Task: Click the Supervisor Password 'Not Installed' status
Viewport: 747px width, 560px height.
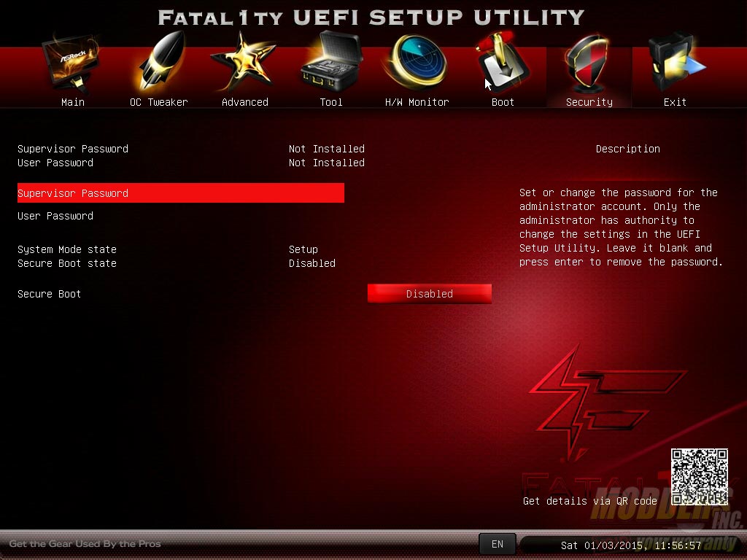Action: [x=326, y=149]
